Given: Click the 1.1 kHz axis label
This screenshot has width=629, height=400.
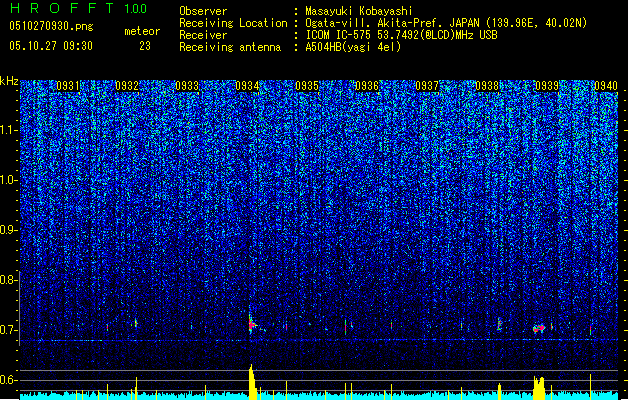Looking at the screenshot, I should pyautogui.click(x=8, y=130).
